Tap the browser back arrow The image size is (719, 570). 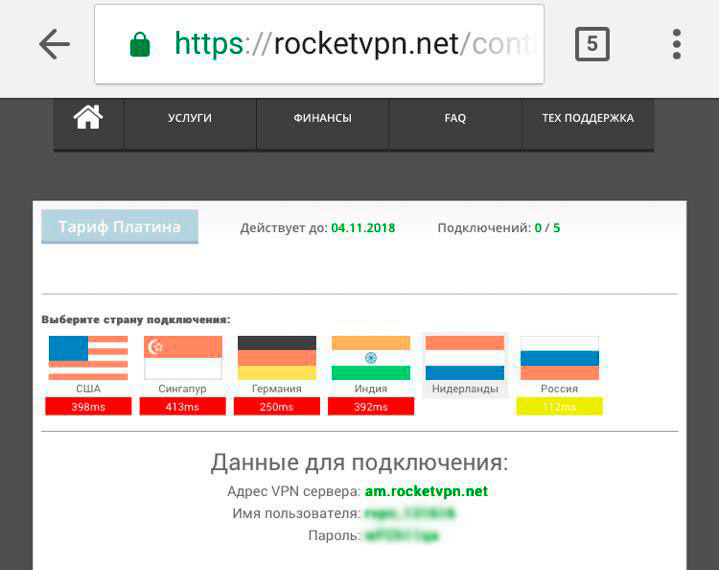55,44
